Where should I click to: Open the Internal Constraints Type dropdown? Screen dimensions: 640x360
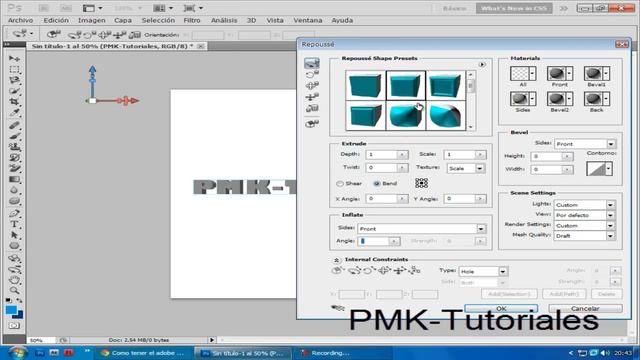click(x=483, y=271)
